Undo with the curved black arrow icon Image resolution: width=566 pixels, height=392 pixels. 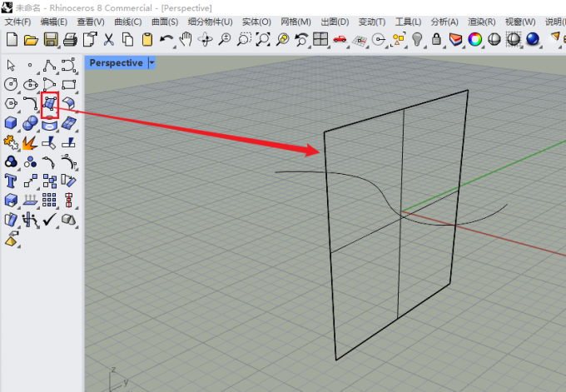click(x=166, y=39)
